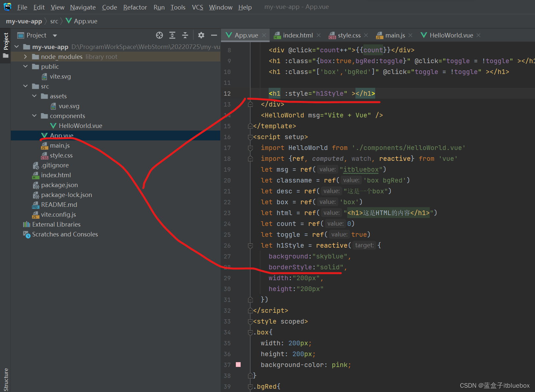Select README.md in the project tree
Screen dimensions: 535x392
[x=55, y=205]
